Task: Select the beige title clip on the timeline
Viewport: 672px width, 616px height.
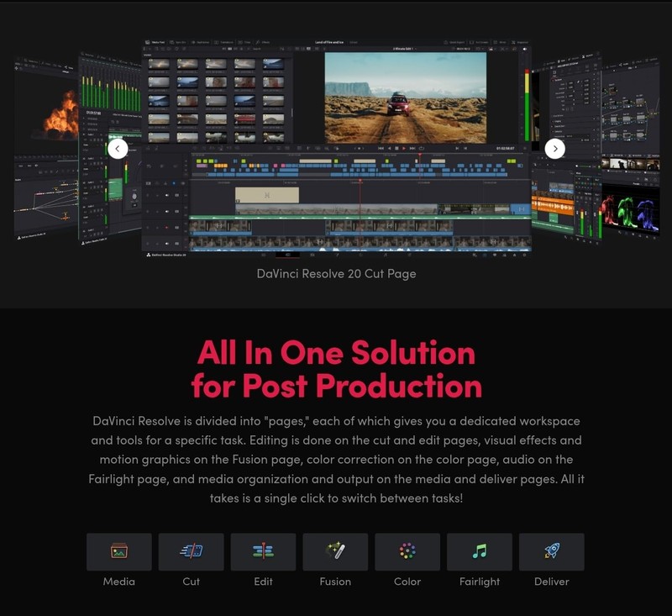Action: [x=267, y=195]
